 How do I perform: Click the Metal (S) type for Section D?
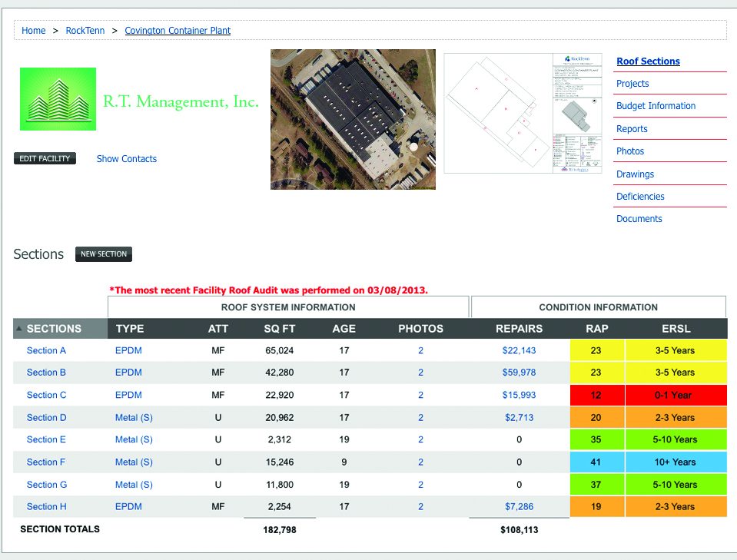point(134,418)
